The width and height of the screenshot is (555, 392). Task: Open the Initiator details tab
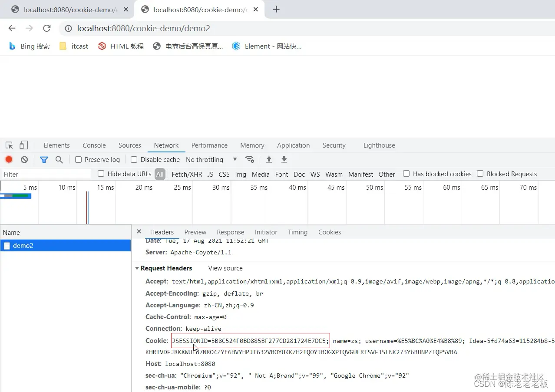(266, 232)
